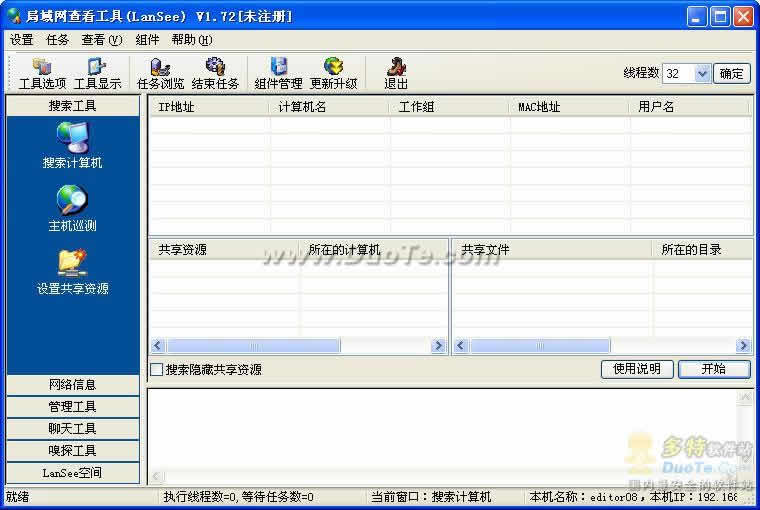The width and height of the screenshot is (760, 510).
Task: Open the 帮助(H) menu
Action: 191,40
